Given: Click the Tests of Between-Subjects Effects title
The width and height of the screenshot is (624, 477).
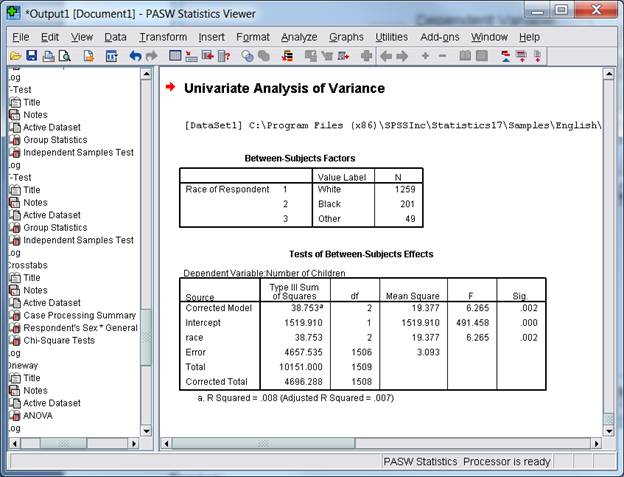Looking at the screenshot, I should tap(361, 254).
